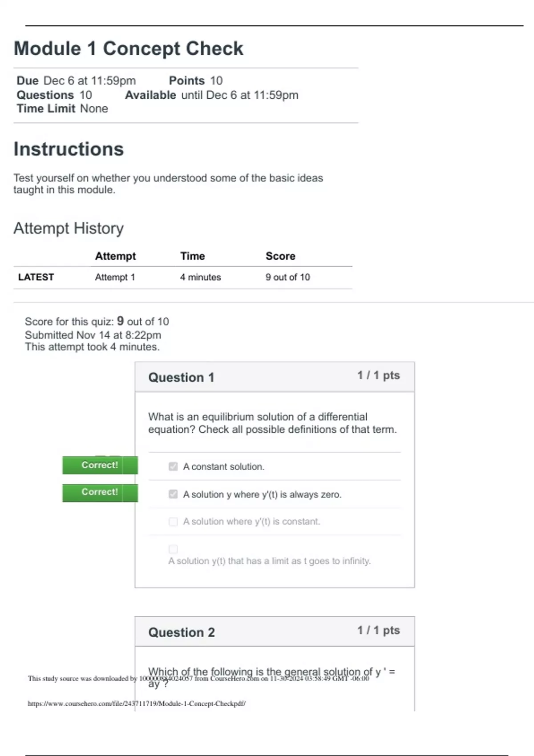Click the first green Correct! badge
Screen dimensions: 534x756
[x=100, y=465]
